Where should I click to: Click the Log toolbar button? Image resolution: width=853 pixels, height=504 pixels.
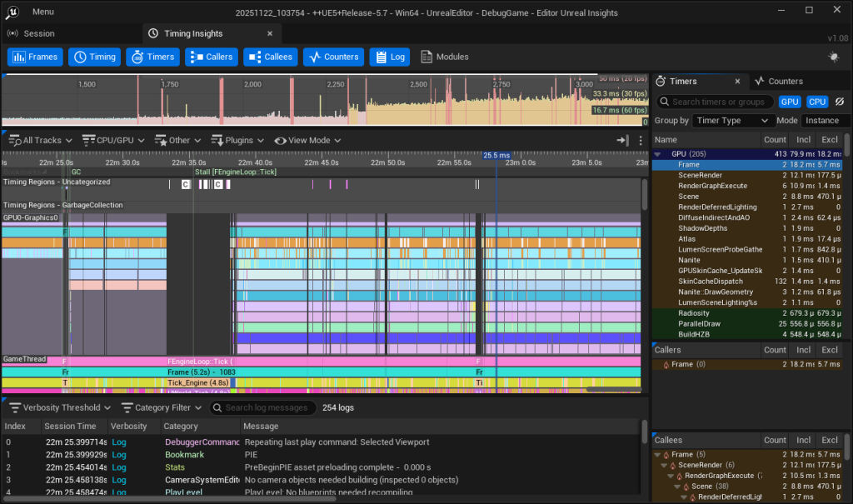[x=390, y=57]
